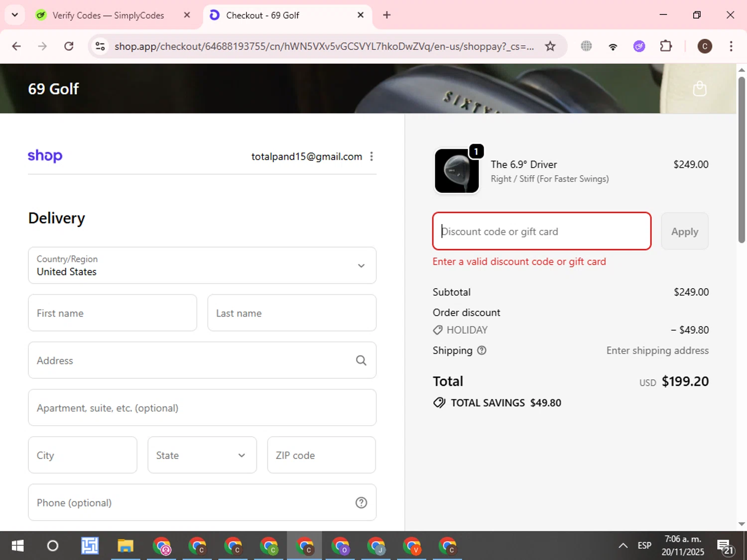
Task: Click the 6.9° Driver product thumbnail
Action: click(x=457, y=171)
